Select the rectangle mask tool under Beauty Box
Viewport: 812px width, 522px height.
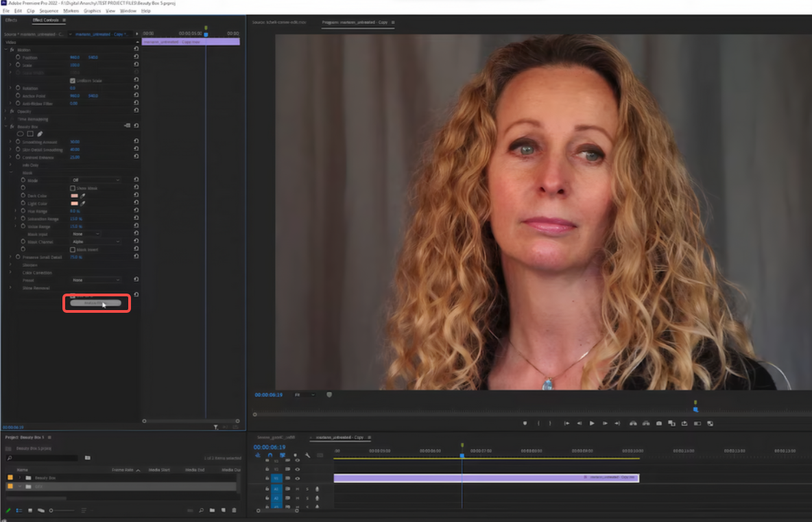pos(30,134)
